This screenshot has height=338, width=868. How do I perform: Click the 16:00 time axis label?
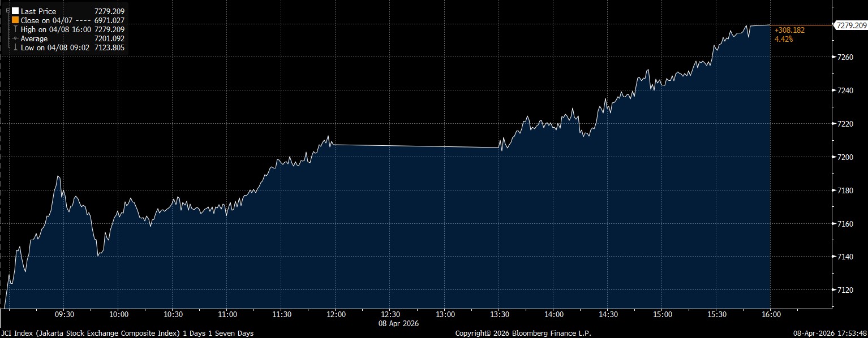[x=771, y=314]
